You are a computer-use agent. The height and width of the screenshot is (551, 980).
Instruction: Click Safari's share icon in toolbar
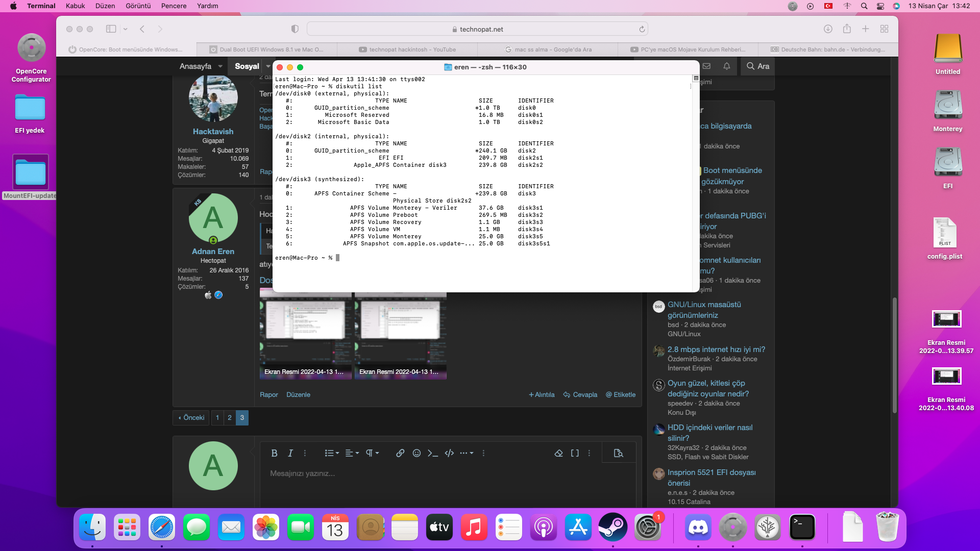click(x=847, y=29)
